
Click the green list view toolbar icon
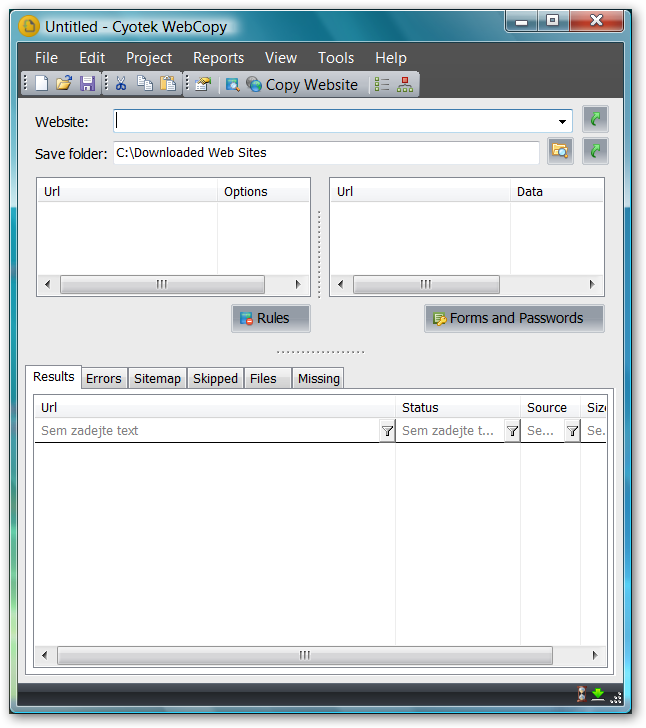click(x=382, y=84)
